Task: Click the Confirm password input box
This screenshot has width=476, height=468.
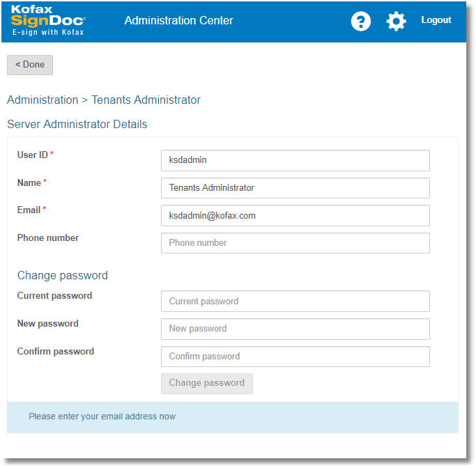Action: 295,357
